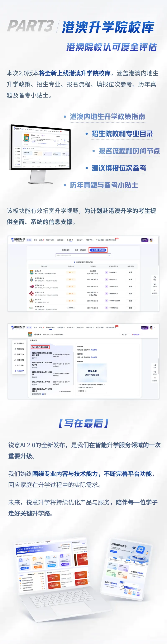Expand 提分助手 menu in school-list navbar
This screenshot has height=644, width=167.
pyautogui.click(x=80, y=240)
